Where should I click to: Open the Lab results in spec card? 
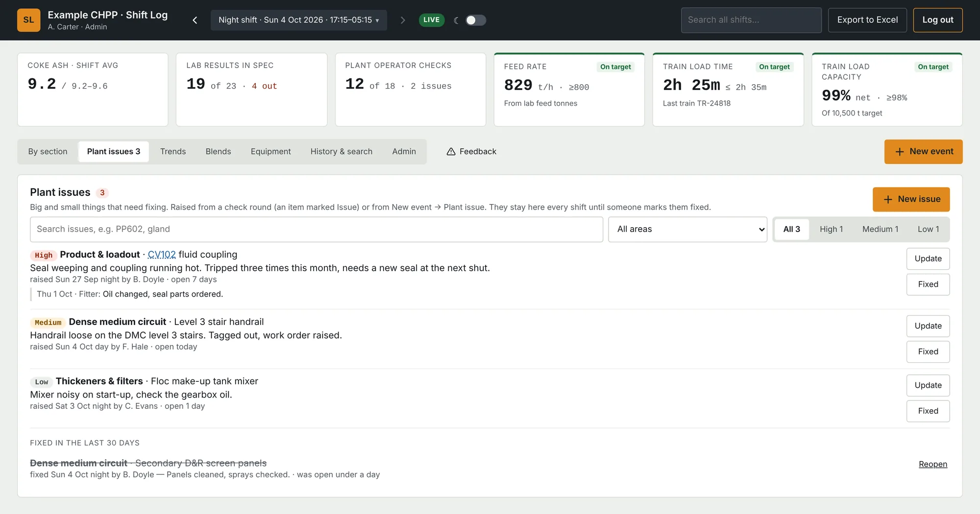pos(251,90)
